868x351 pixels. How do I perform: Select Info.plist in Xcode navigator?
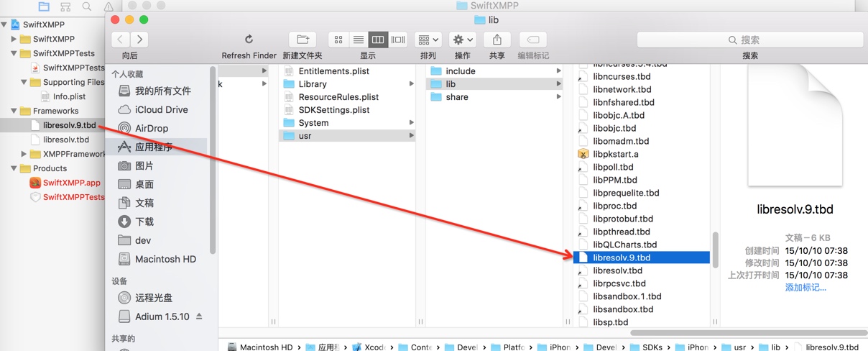coord(63,96)
